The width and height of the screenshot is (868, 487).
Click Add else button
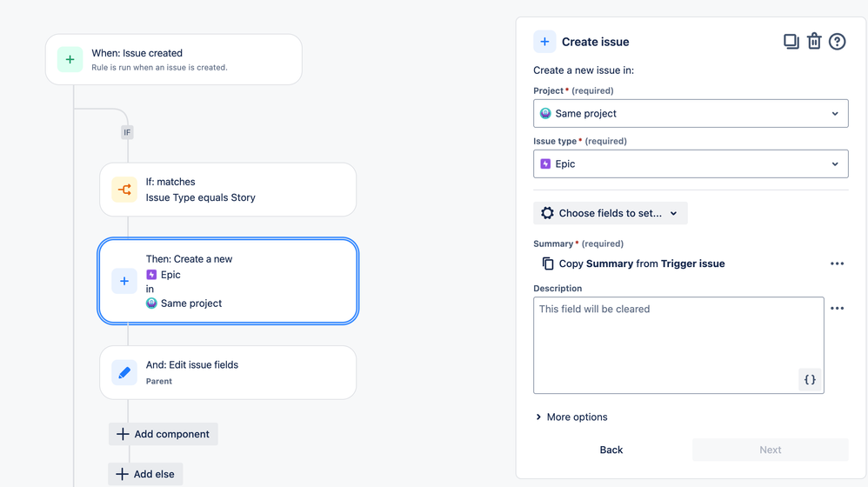(145, 474)
